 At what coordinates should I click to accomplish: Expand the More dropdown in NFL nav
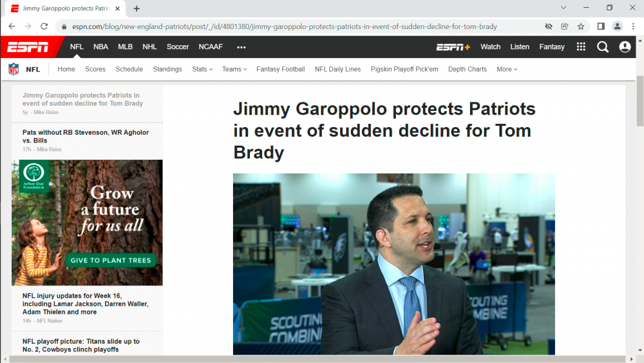tap(507, 69)
